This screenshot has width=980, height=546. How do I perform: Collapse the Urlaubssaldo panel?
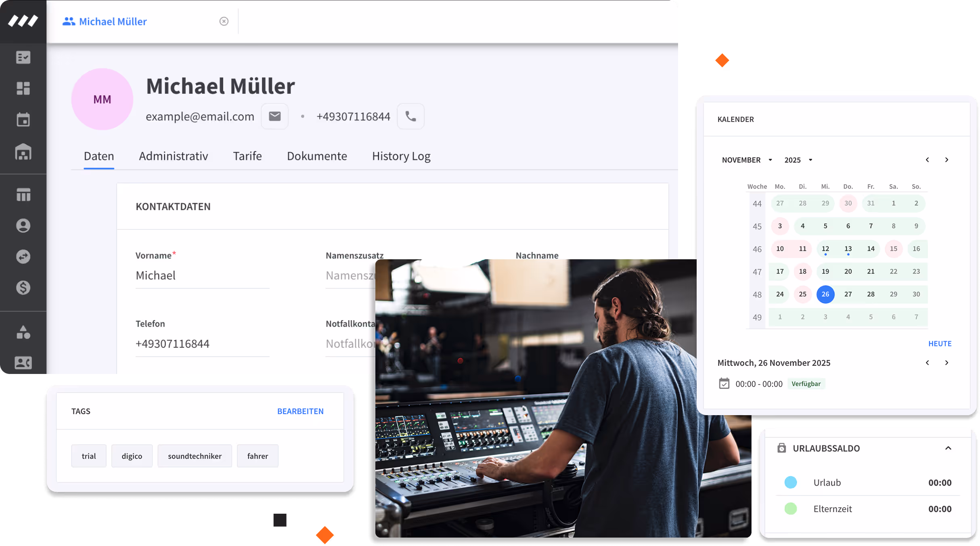(948, 448)
